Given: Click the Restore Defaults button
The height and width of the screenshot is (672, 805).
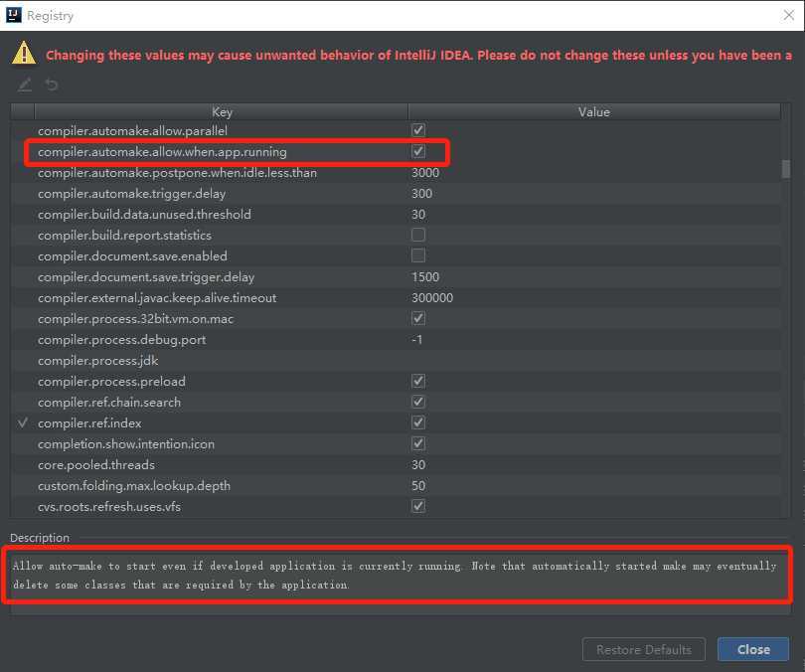Looking at the screenshot, I should [x=644, y=649].
